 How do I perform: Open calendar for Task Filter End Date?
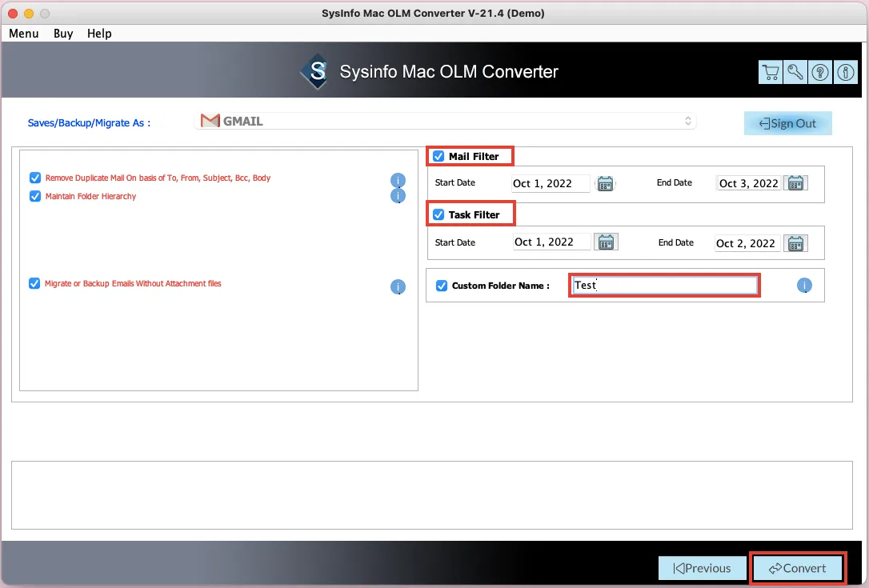[x=796, y=243]
